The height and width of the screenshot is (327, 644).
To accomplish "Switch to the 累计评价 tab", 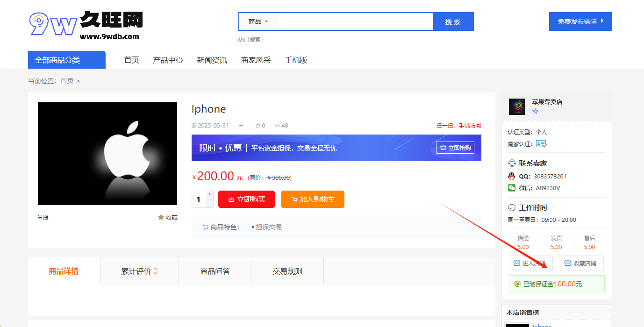I will pos(140,271).
